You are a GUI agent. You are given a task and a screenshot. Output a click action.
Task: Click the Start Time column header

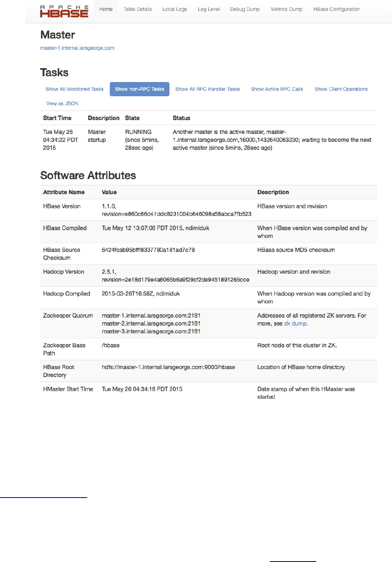(57, 118)
